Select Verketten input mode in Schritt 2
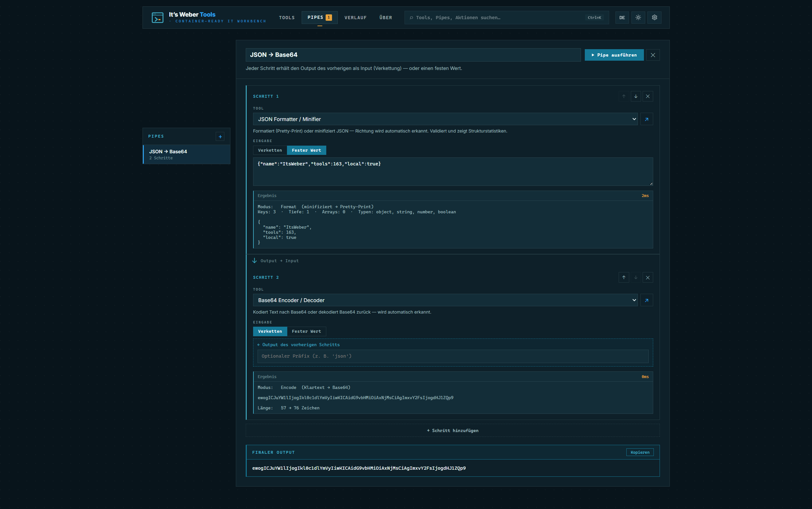812x509 pixels. pos(270,331)
